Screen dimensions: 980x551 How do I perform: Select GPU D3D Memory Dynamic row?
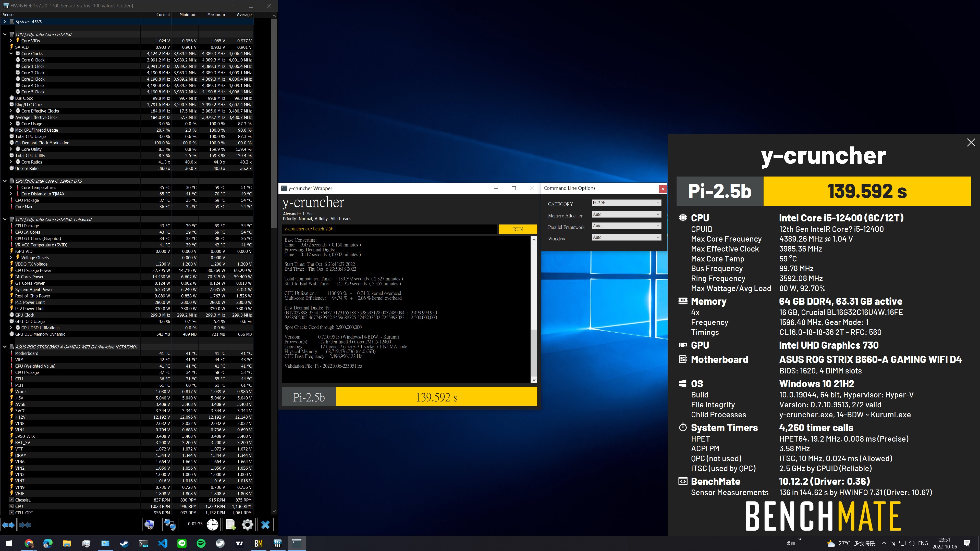point(127,334)
